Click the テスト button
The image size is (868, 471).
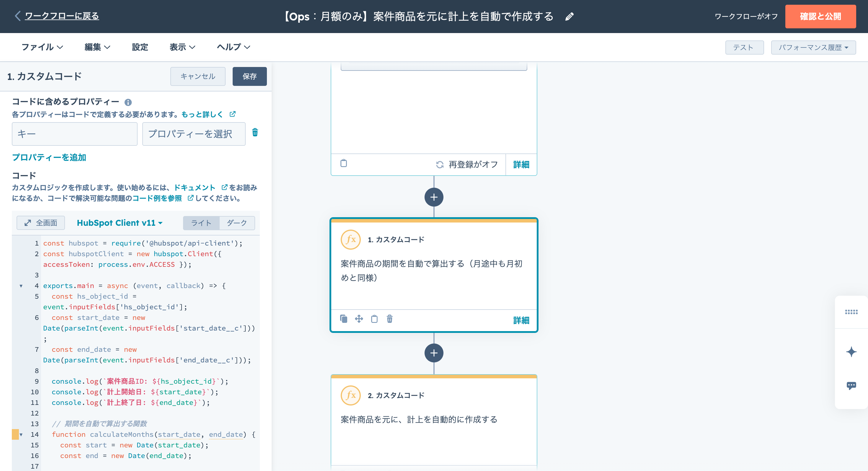744,48
